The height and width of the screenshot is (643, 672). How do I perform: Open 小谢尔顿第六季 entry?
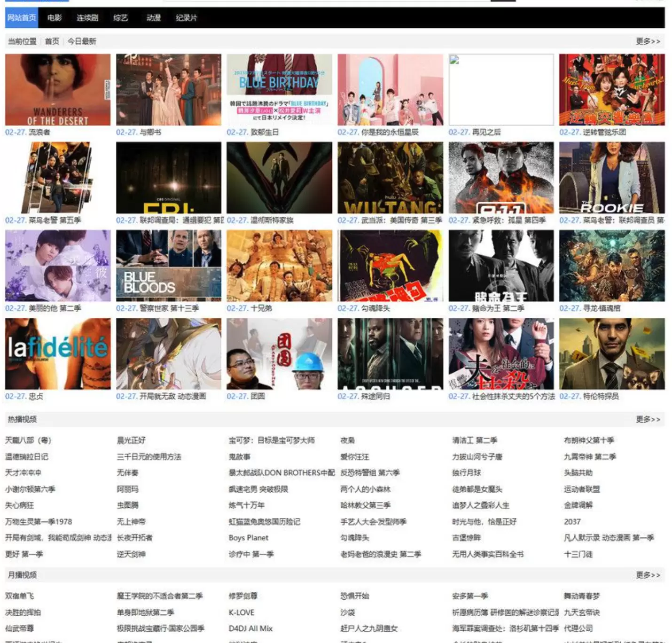pyautogui.click(x=30, y=489)
